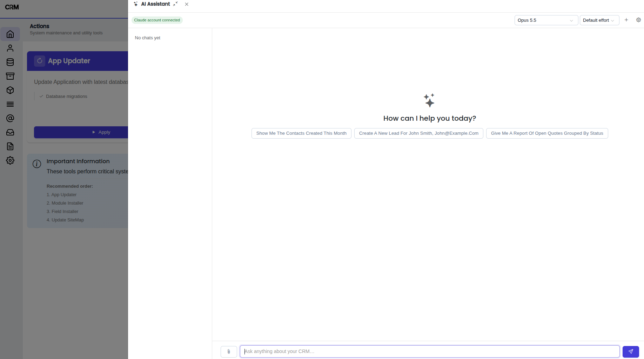The height and width of the screenshot is (359, 644).
Task: Open the settings gear icon in sidebar
Action: pos(10,160)
